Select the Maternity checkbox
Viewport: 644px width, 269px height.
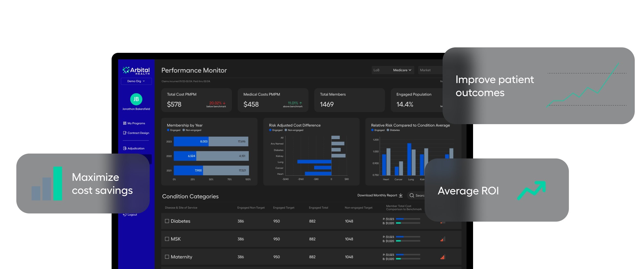167,257
